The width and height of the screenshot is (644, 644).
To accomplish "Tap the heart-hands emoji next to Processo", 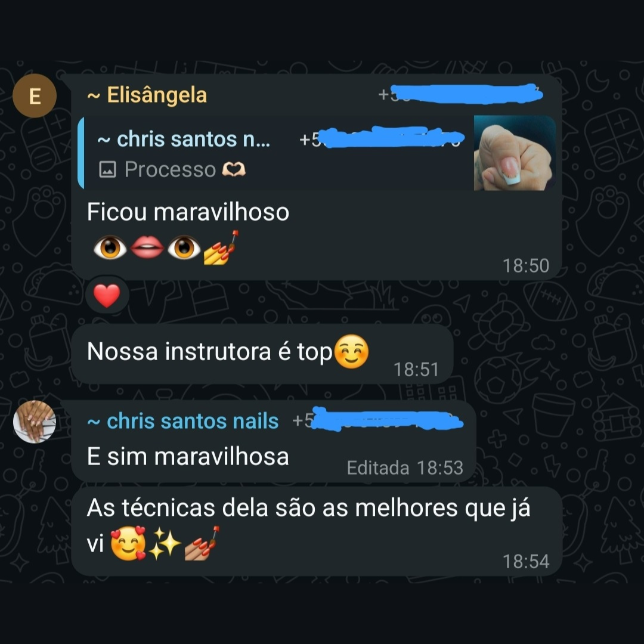I will tap(234, 169).
